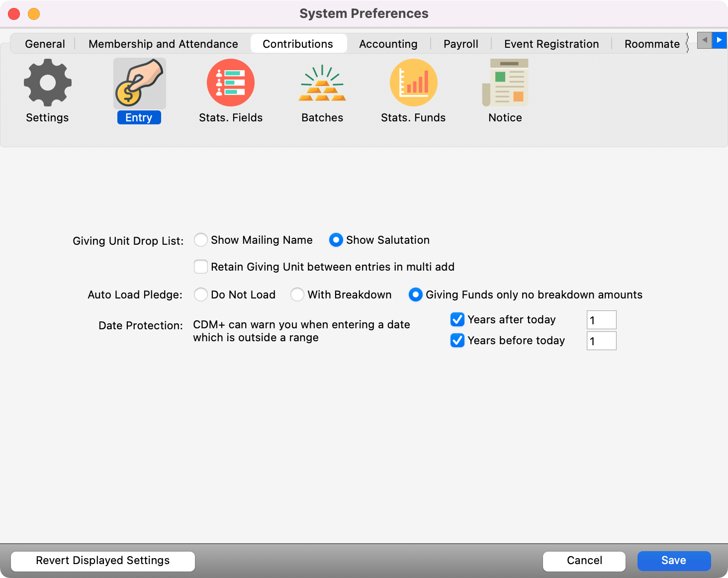The width and height of the screenshot is (728, 578).
Task: Open the Settings gear icon
Action: (47, 83)
